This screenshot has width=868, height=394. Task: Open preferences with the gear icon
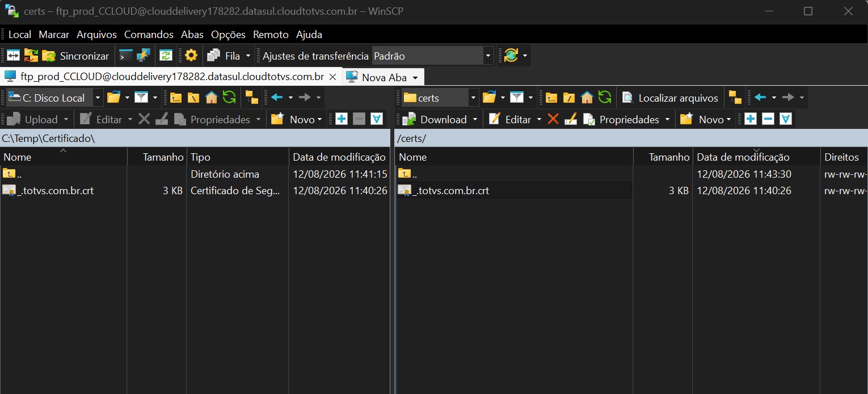point(191,56)
